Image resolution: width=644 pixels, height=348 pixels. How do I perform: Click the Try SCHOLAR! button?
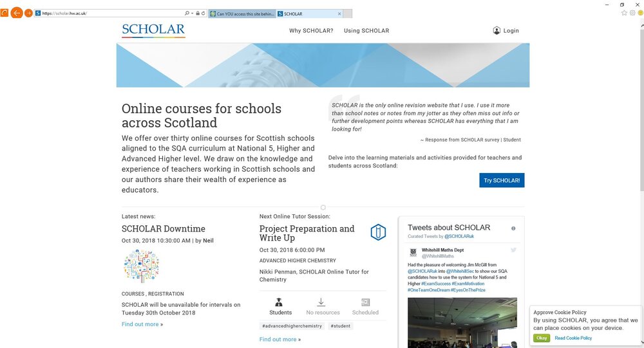point(502,180)
